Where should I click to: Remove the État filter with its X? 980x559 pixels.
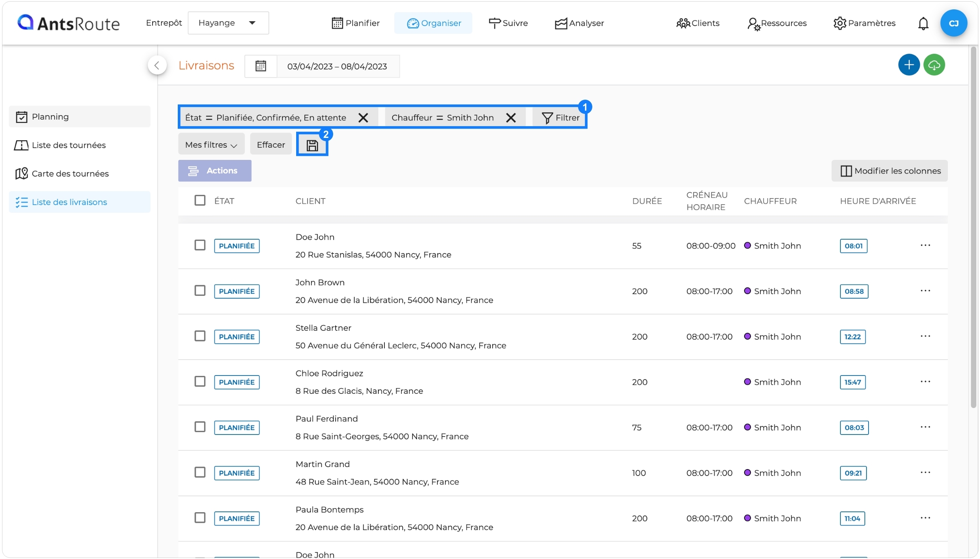[363, 118]
